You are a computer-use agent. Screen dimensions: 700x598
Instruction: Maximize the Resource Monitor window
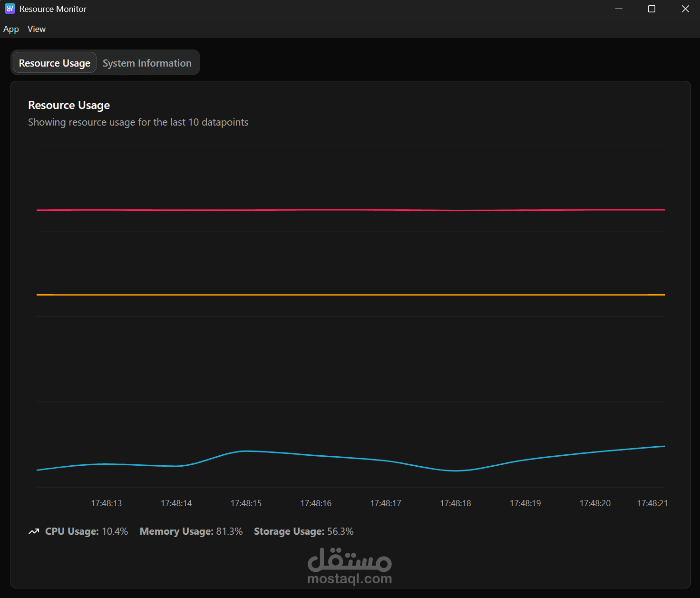click(651, 9)
